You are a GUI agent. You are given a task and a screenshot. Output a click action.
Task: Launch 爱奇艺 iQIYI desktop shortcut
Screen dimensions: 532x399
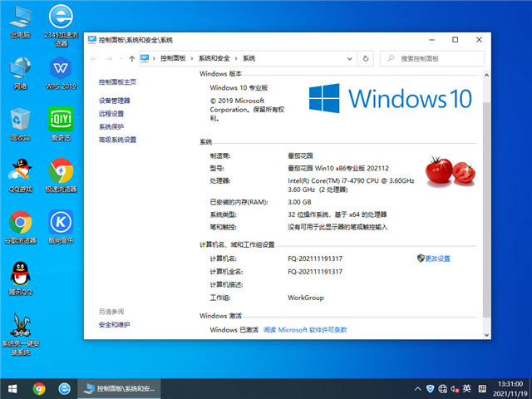point(61,125)
